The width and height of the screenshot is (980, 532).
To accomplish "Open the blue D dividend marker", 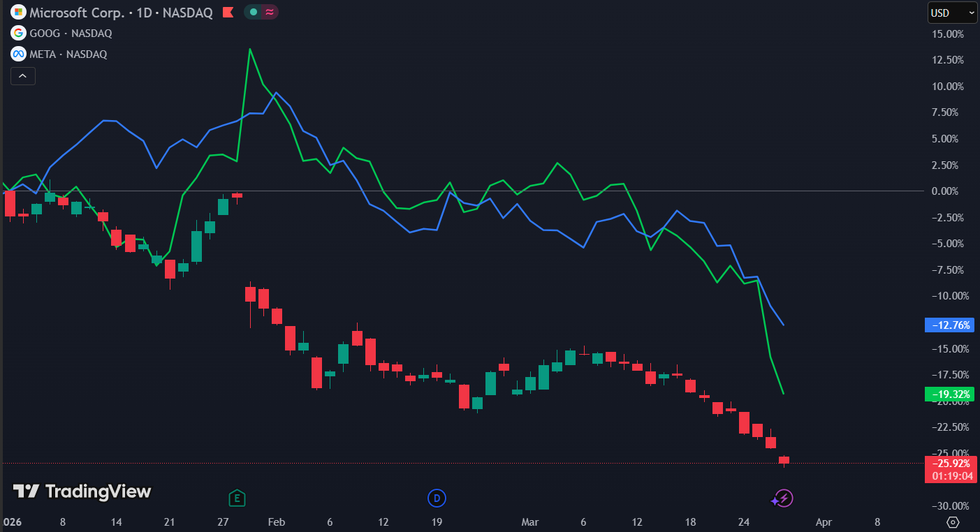I will (x=437, y=498).
